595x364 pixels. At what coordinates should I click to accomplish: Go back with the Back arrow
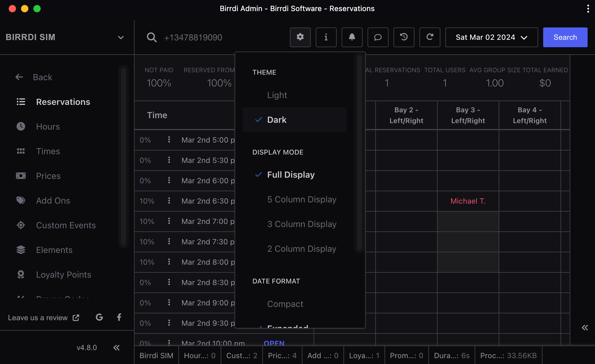[34, 77]
